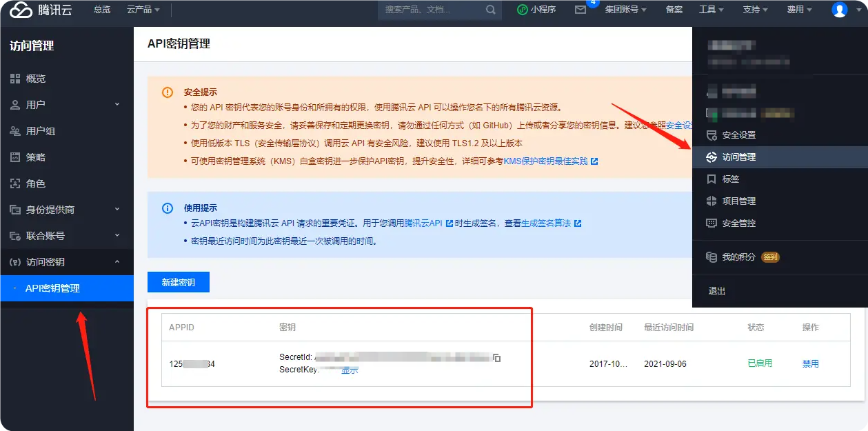Screen dimensions: 868x431
Task: Click the search magnifier icon
Action: click(x=491, y=10)
